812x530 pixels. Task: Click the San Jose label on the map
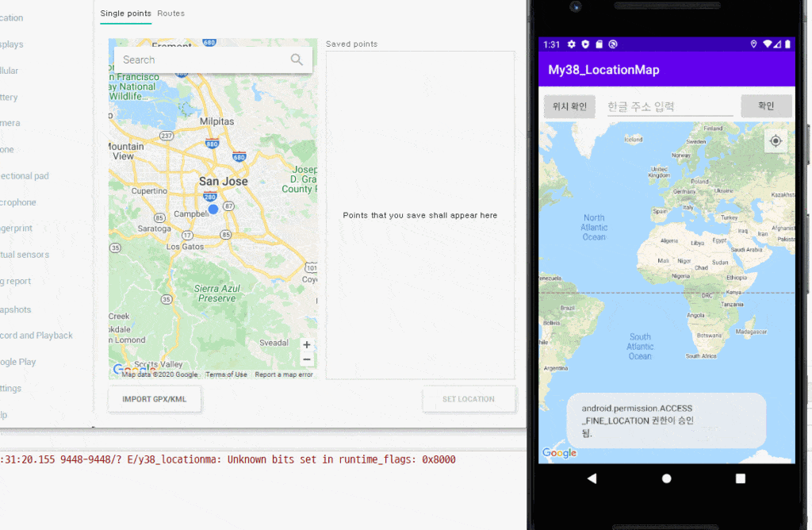coord(223,182)
